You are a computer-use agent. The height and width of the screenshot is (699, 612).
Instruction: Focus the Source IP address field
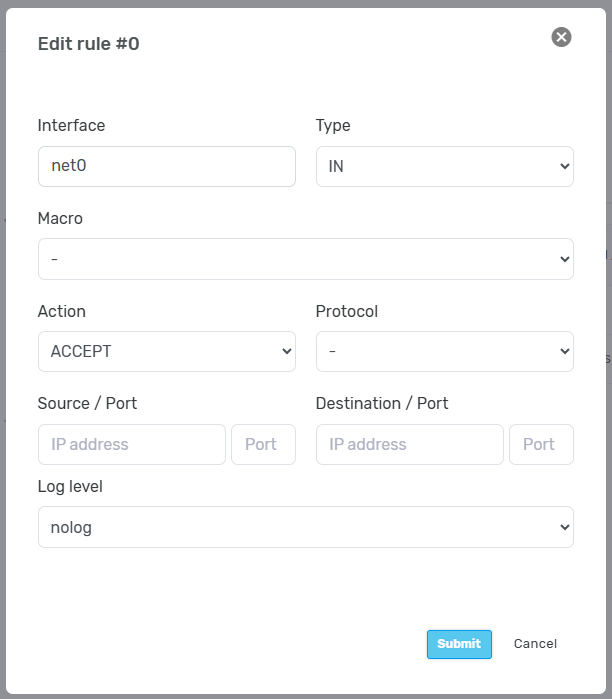click(x=131, y=444)
